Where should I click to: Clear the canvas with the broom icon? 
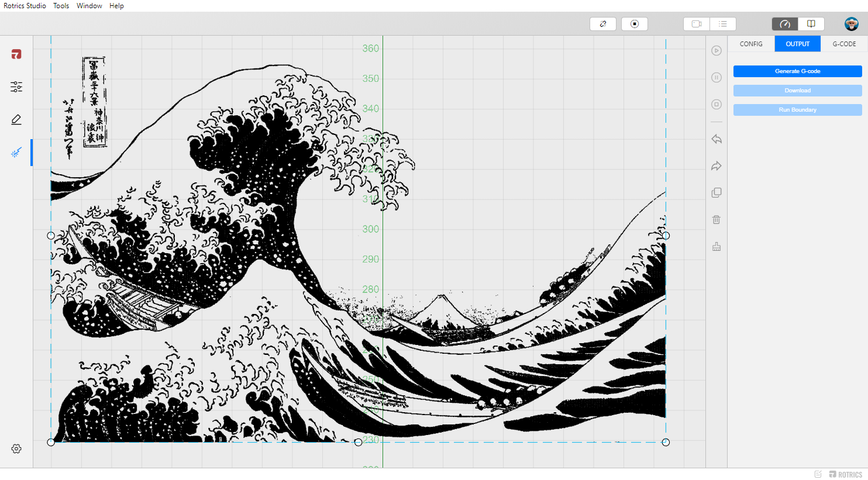pyautogui.click(x=717, y=247)
